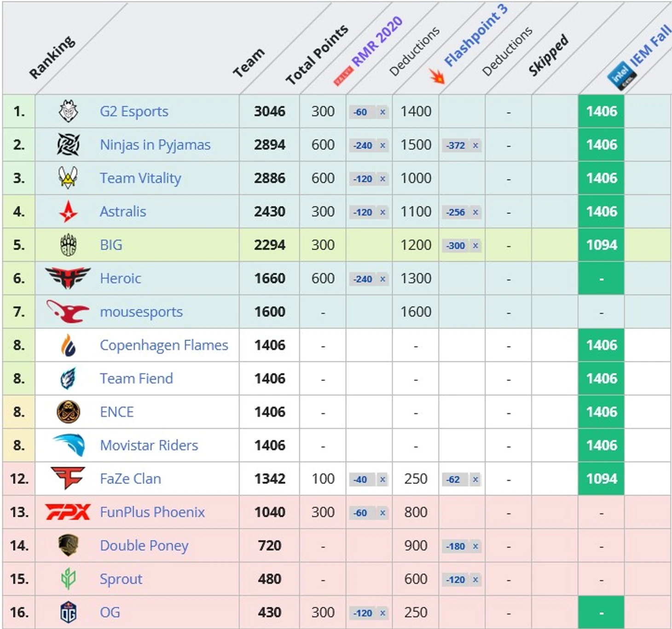Select the total points value 2430
The width and height of the screenshot is (672, 629).
(x=270, y=212)
